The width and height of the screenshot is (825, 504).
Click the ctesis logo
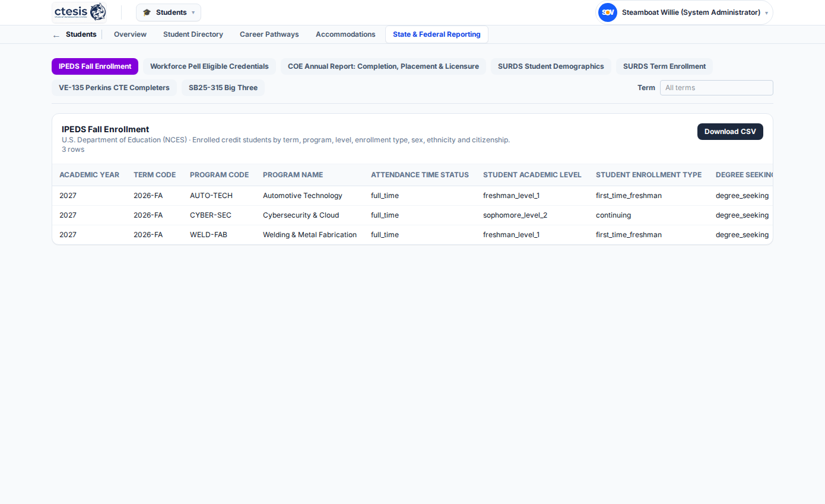pos(80,12)
